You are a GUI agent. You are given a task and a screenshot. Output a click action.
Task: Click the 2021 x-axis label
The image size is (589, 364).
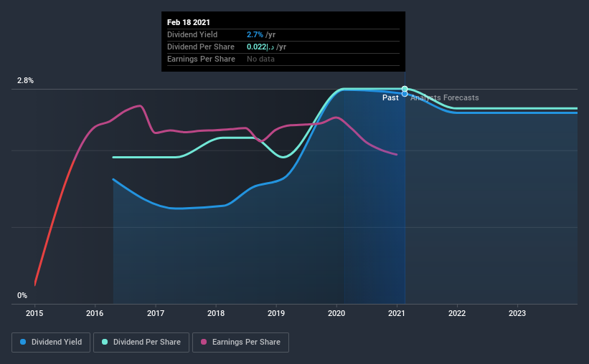pyautogui.click(x=397, y=313)
